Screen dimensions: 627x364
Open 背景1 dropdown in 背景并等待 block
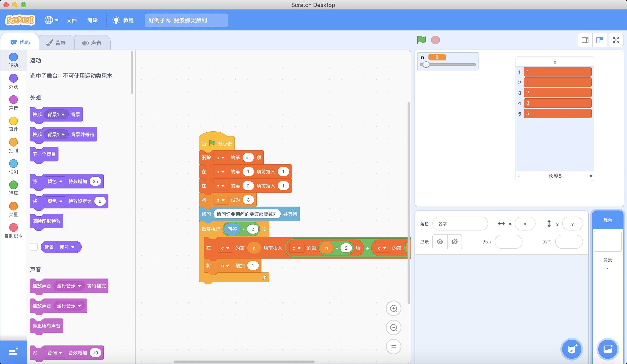tap(56, 134)
